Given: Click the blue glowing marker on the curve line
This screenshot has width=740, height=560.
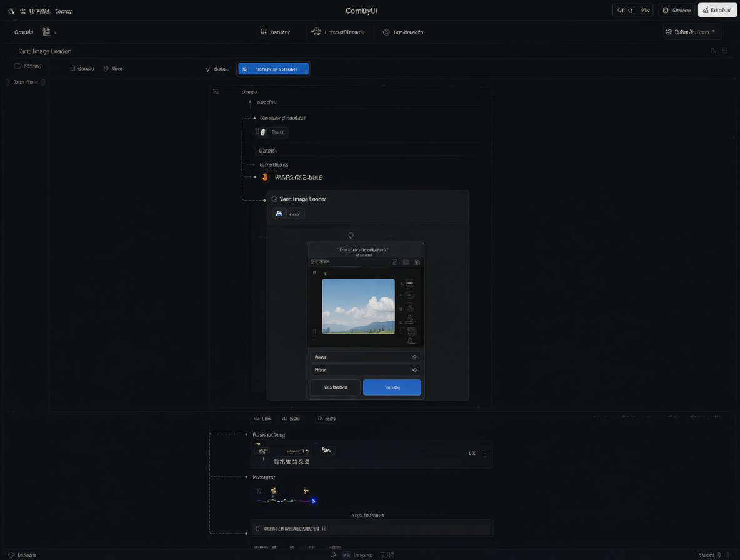Looking at the screenshot, I should click(313, 501).
